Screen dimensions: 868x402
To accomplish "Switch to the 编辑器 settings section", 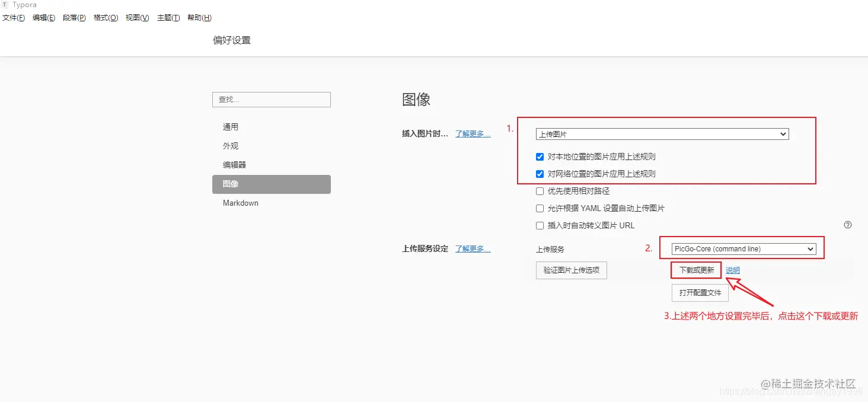I will coord(234,164).
